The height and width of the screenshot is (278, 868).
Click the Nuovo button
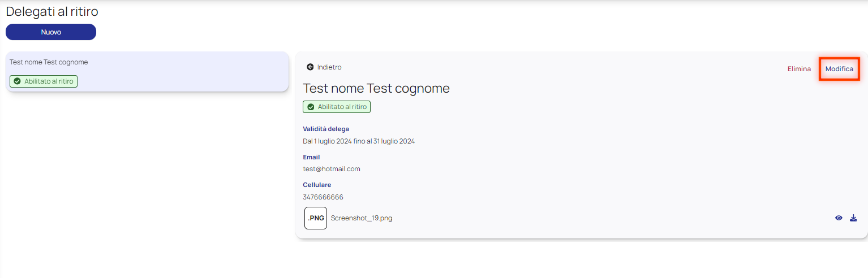point(51,32)
